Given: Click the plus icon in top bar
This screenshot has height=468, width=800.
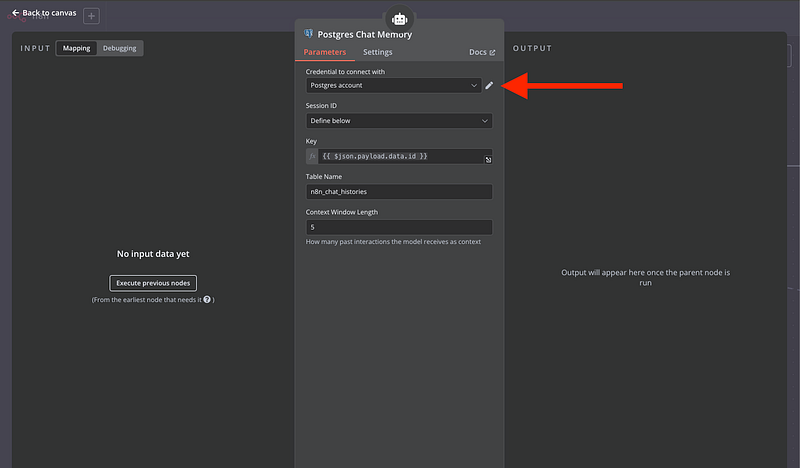Looking at the screenshot, I should [91, 16].
